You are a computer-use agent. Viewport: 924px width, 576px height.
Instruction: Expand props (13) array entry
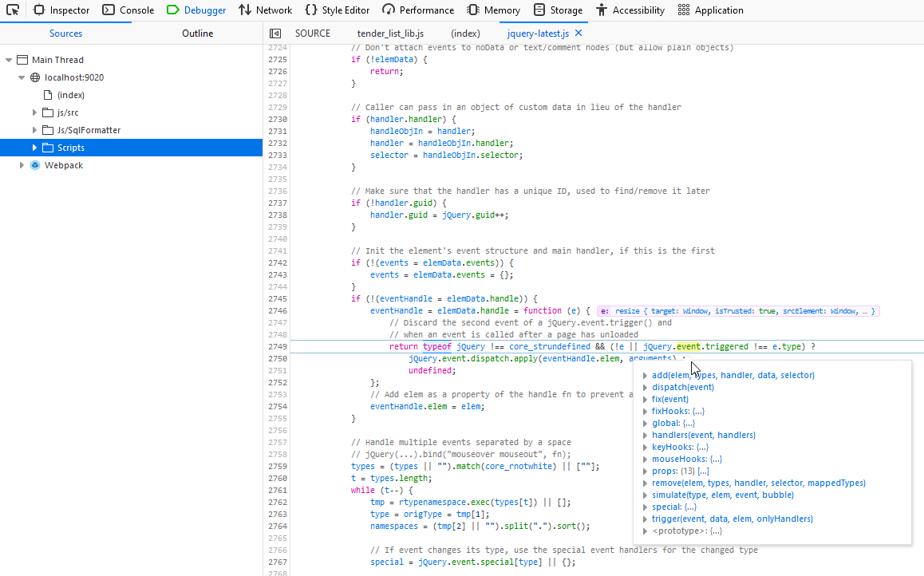pos(646,471)
